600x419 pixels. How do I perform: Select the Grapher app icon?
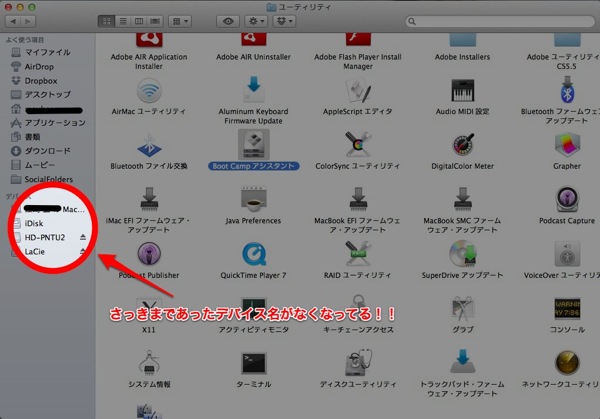(x=567, y=145)
